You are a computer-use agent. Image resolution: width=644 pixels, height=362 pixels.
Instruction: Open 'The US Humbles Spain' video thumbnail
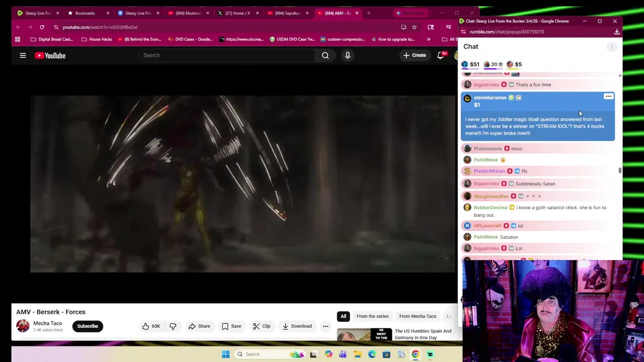[364, 334]
